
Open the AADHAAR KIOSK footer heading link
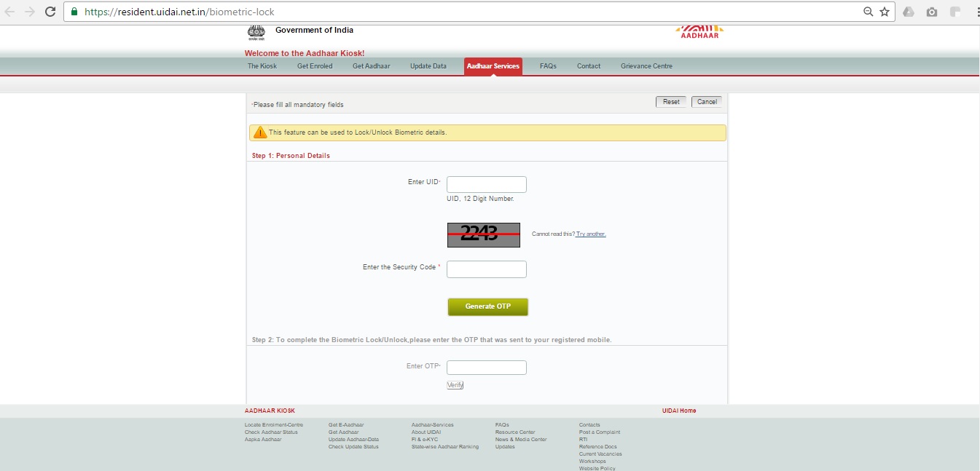point(270,411)
